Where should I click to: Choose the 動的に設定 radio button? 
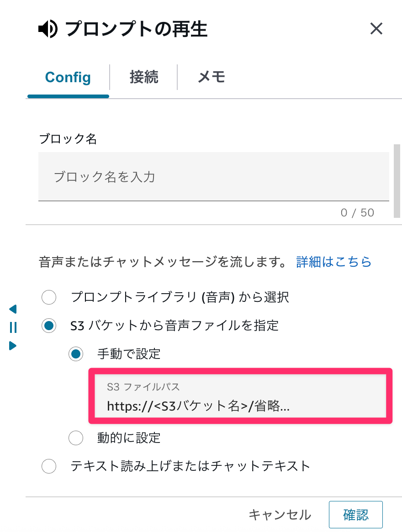[76, 438]
